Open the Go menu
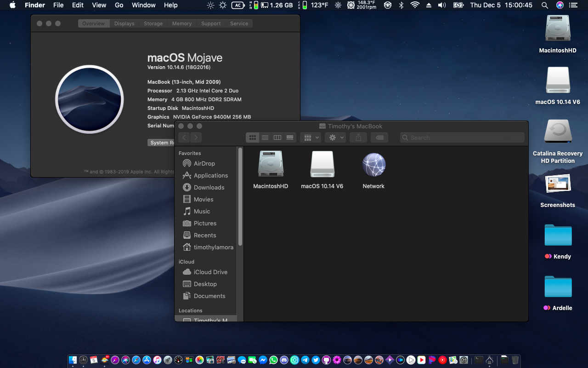This screenshot has width=588, height=368. [119, 5]
